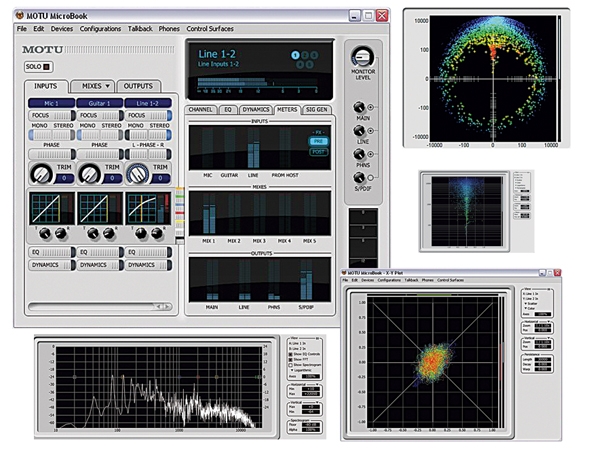The image size is (591, 453).
Task: Toggle FOCUS on Line 1-2 channel
Action: pos(148,115)
